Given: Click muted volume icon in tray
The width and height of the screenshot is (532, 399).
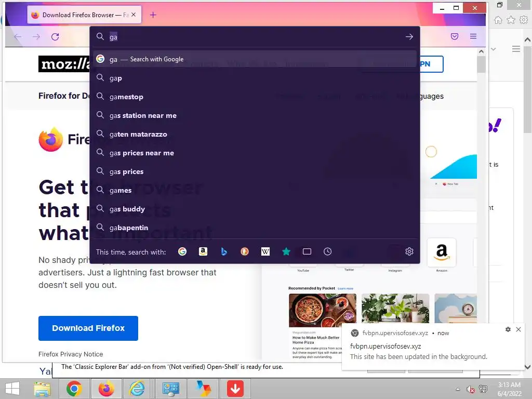Looking at the screenshot, I should pos(470,389).
